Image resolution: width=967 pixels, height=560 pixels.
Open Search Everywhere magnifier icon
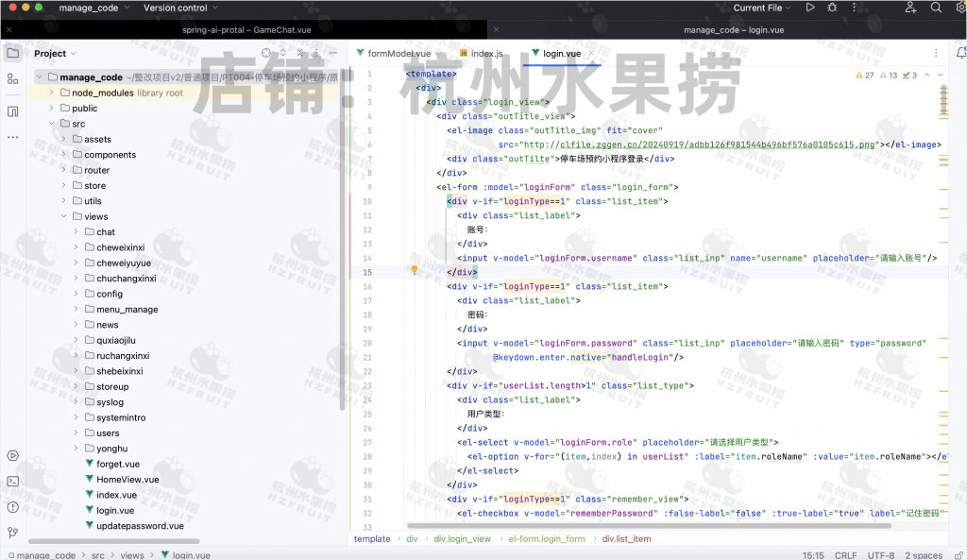point(936,8)
